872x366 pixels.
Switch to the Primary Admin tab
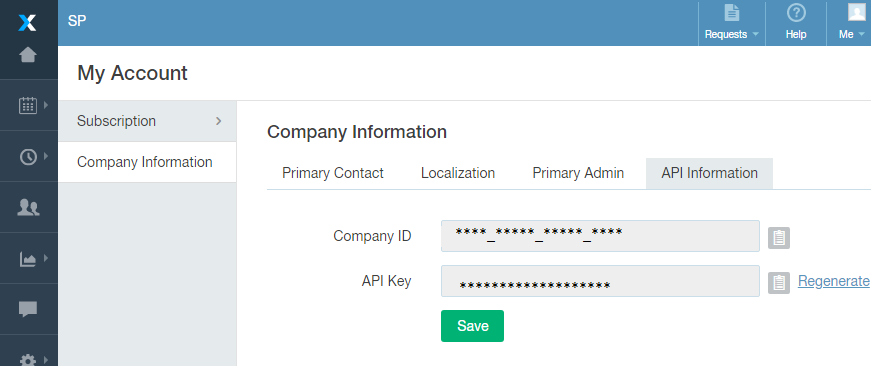[x=578, y=173]
